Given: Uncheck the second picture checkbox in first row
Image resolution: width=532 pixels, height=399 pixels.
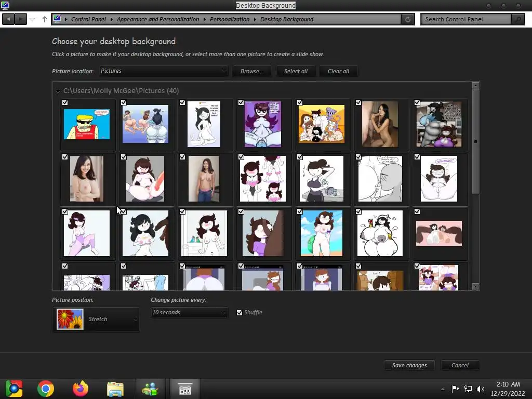Looking at the screenshot, I should (x=124, y=102).
